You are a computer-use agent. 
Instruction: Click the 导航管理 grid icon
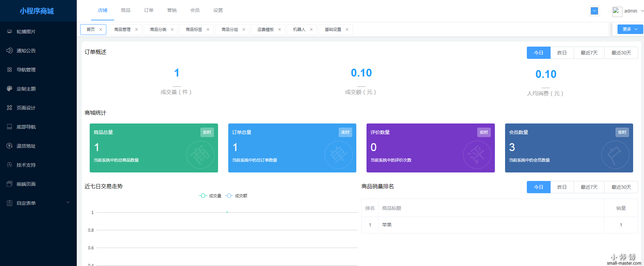[10, 69]
